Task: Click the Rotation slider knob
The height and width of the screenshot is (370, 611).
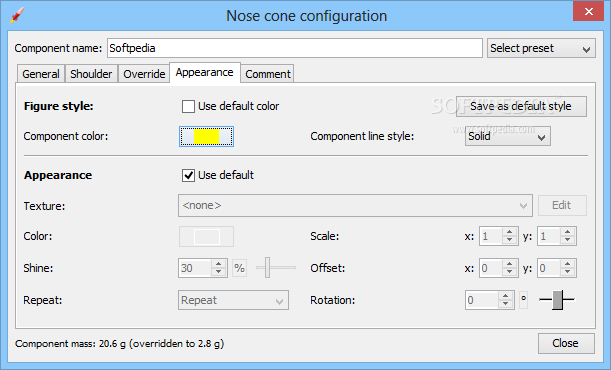Action: tap(558, 300)
